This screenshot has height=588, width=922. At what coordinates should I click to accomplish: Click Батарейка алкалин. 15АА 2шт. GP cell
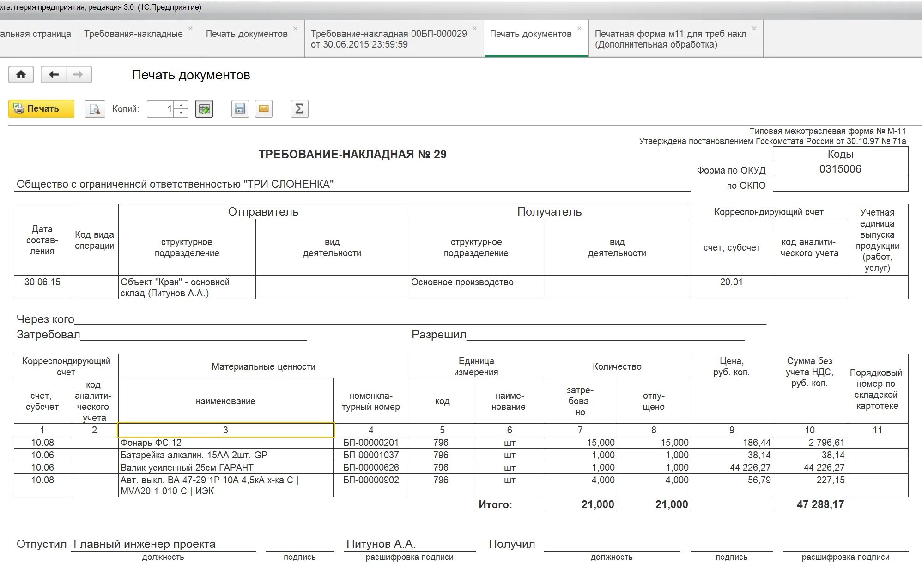(x=225, y=455)
